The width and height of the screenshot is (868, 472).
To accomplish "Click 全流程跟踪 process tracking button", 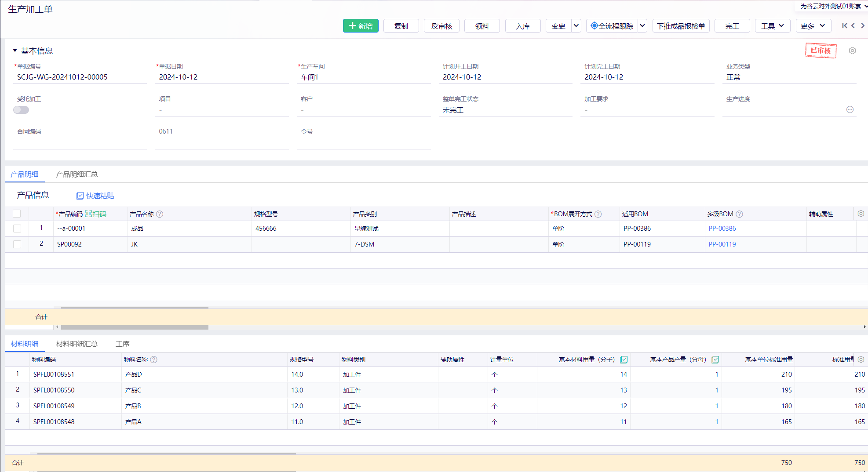I will pyautogui.click(x=612, y=26).
